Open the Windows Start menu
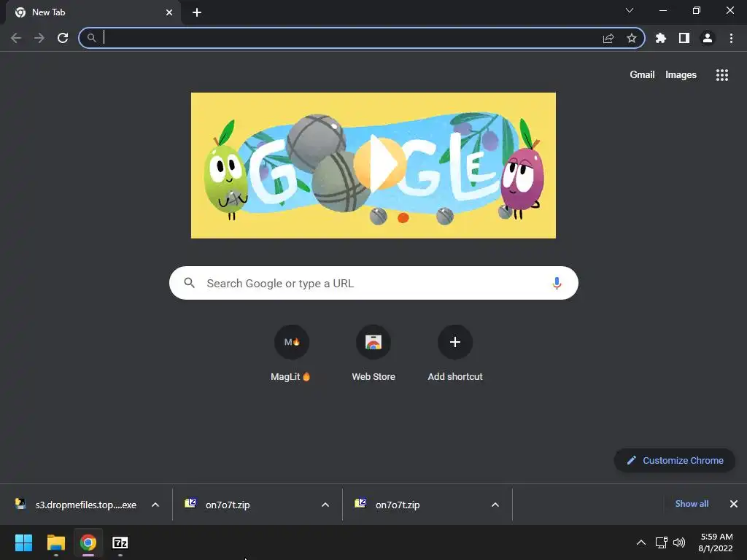The height and width of the screenshot is (560, 747). coord(23,542)
